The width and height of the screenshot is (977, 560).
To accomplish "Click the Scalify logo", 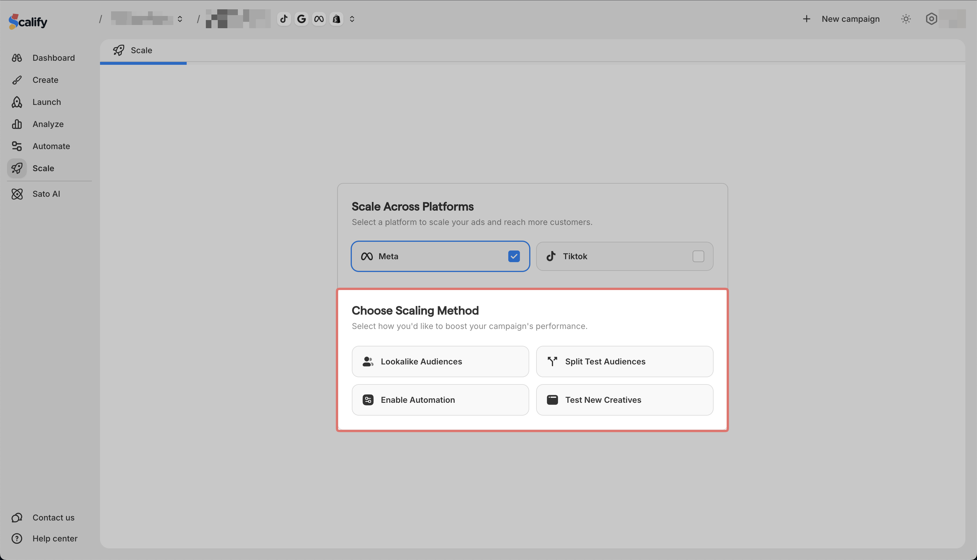I will 28,22.
